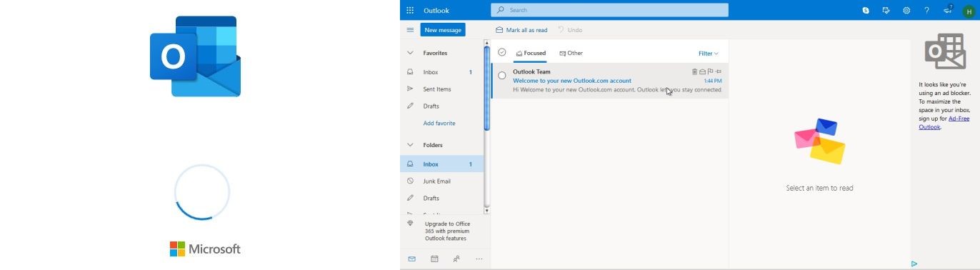Image resolution: width=980 pixels, height=270 pixels.
Task: Collapse the Folders section
Action: pyautogui.click(x=410, y=145)
